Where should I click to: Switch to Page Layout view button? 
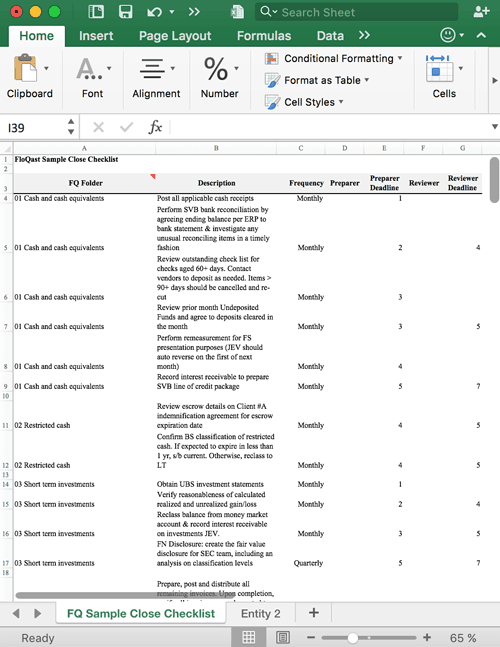[x=283, y=638]
